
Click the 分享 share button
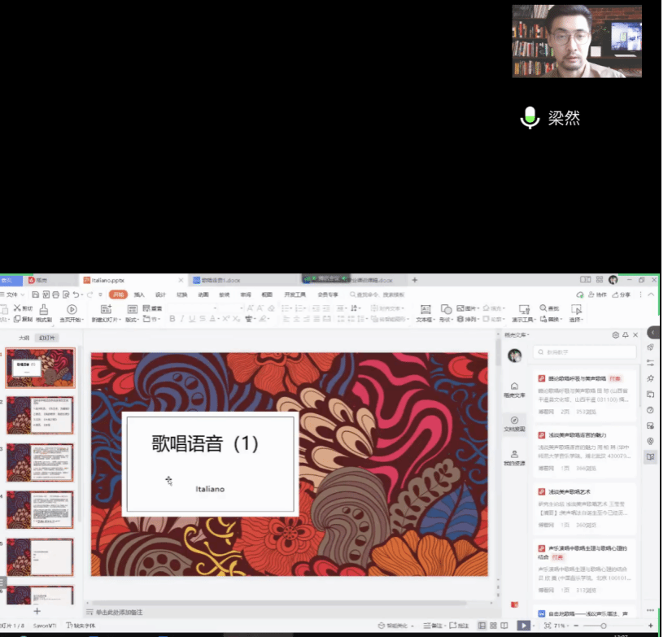coord(622,295)
